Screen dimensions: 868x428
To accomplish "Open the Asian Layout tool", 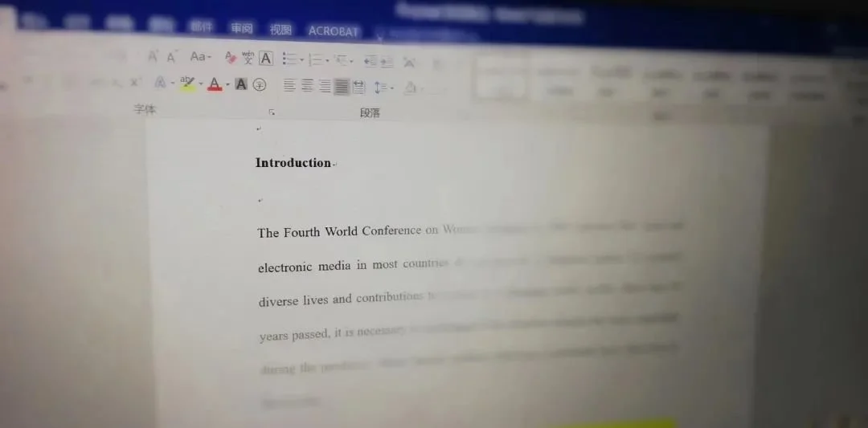I will [x=409, y=63].
